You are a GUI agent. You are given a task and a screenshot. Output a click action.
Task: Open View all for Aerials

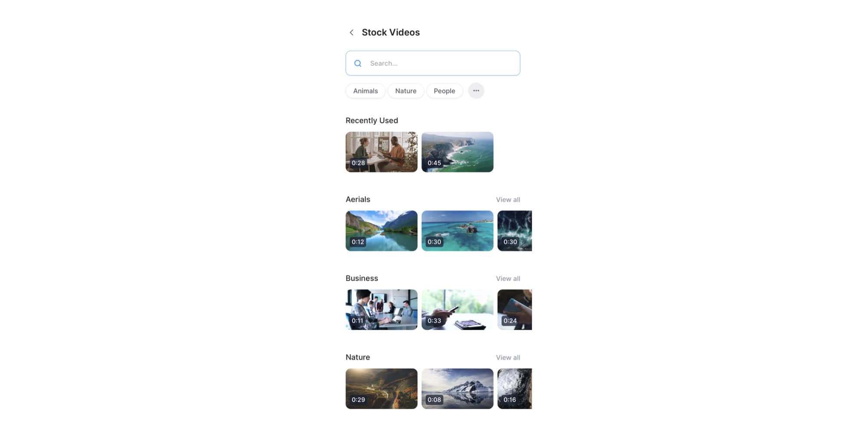(x=508, y=200)
